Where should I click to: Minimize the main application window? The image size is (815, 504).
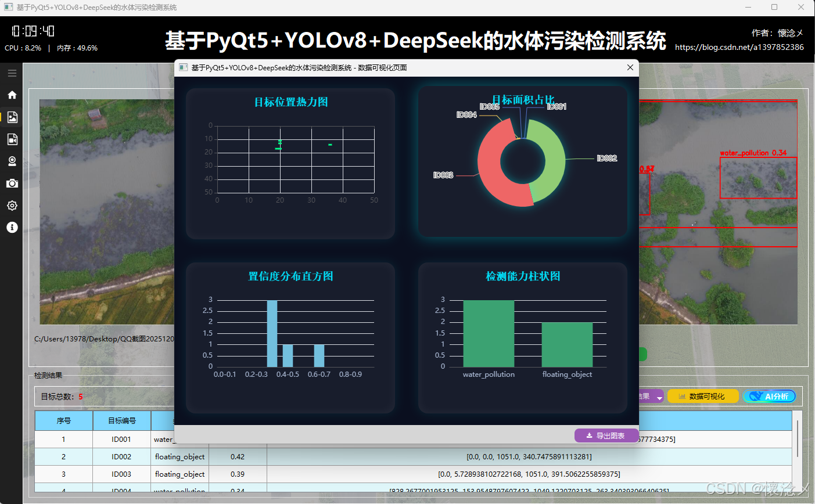(x=748, y=8)
